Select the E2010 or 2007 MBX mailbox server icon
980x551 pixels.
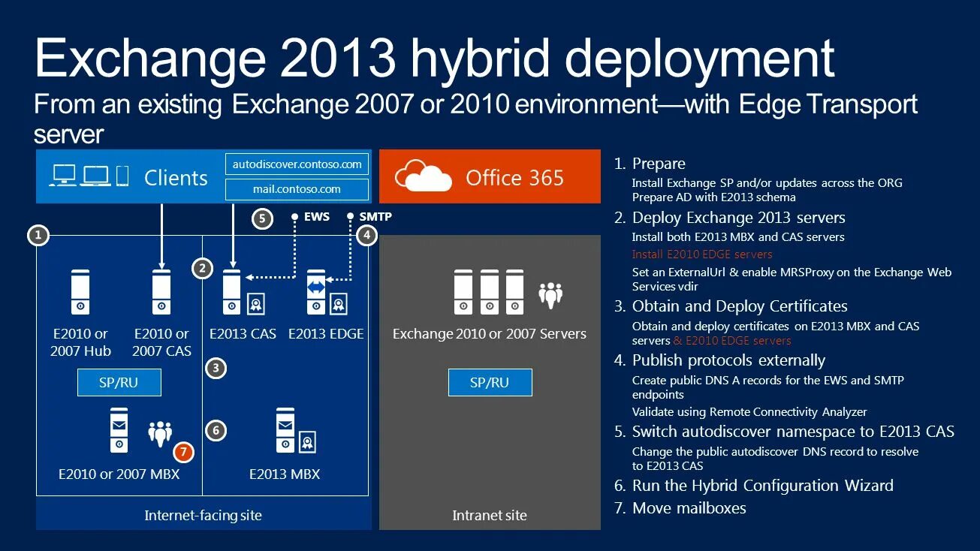pyautogui.click(x=119, y=430)
